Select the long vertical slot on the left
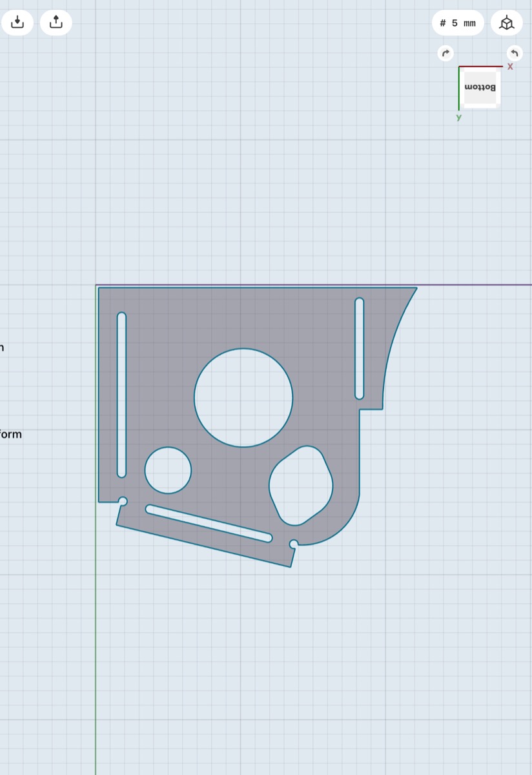Screen dimensions: 532x775 (x=121, y=395)
